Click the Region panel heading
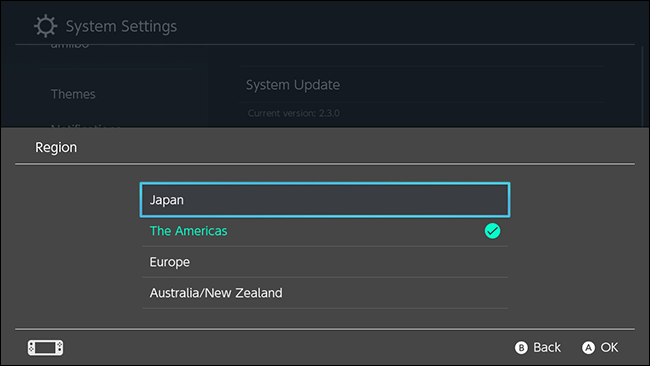Image resolution: width=650 pixels, height=366 pixels. click(x=56, y=148)
